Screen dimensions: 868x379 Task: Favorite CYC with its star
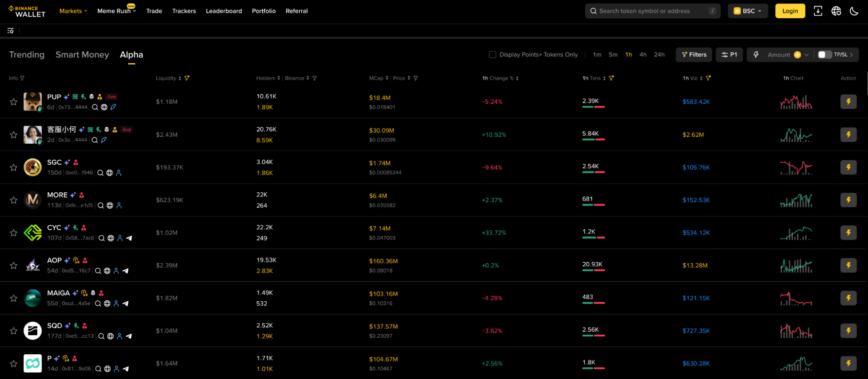(x=13, y=233)
